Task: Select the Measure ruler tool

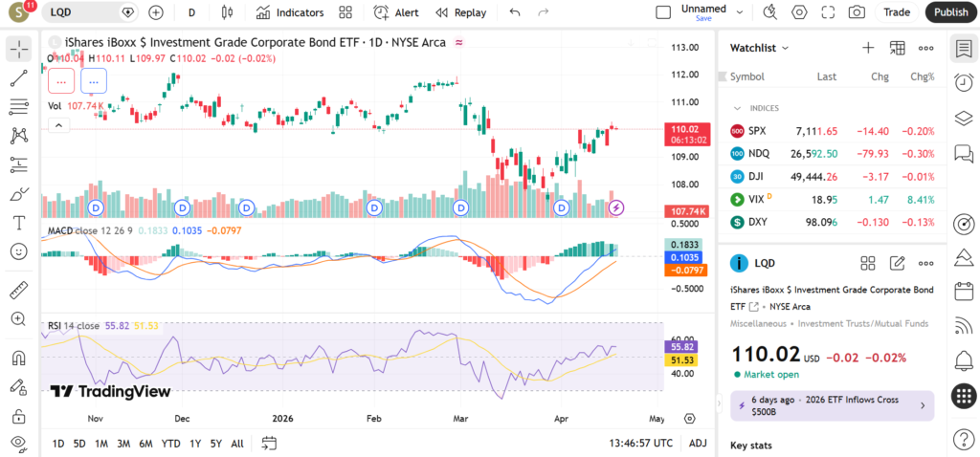Action: tap(18, 290)
